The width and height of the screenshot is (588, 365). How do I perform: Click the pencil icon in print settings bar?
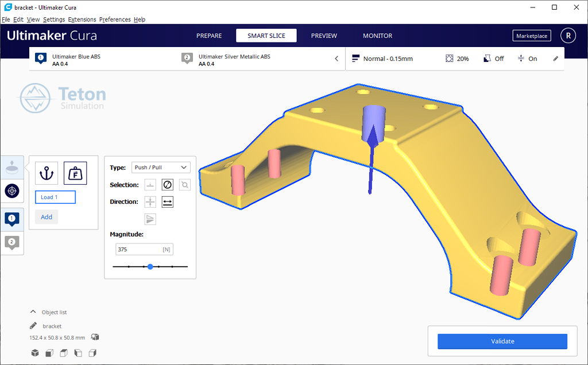tap(555, 59)
